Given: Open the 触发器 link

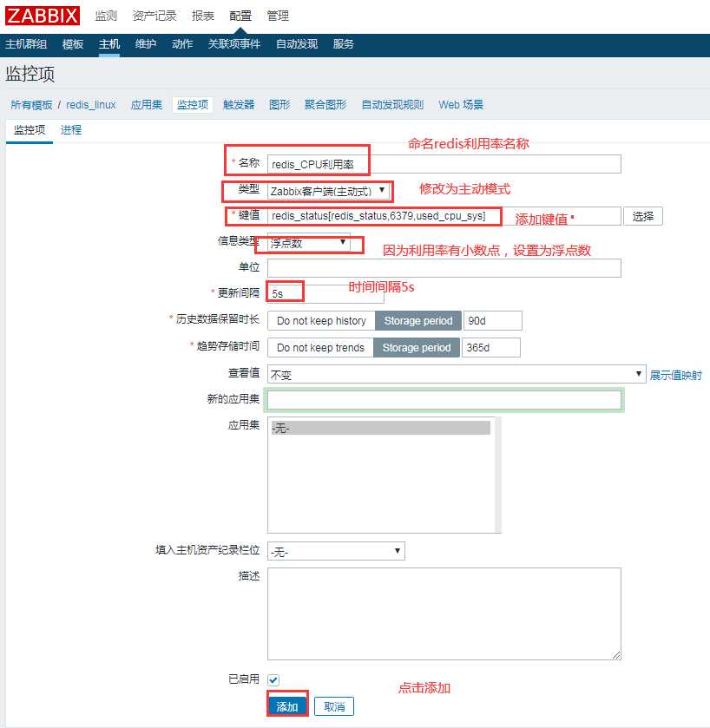Looking at the screenshot, I should (239, 105).
